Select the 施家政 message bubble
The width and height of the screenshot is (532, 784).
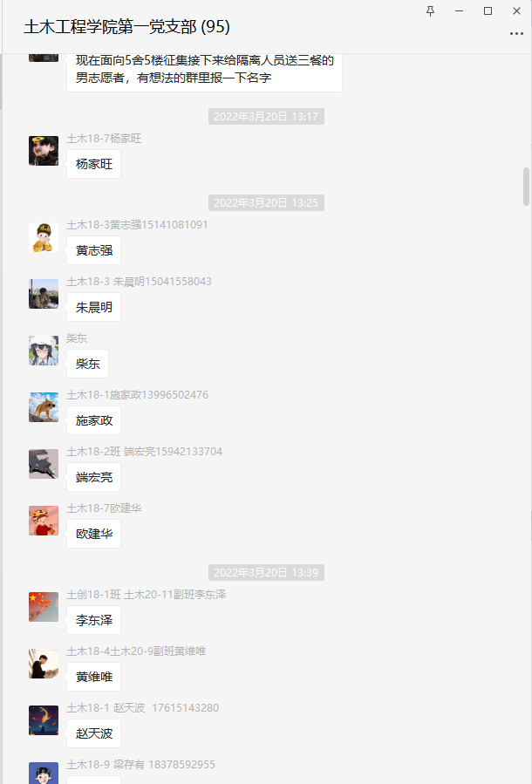(94, 420)
